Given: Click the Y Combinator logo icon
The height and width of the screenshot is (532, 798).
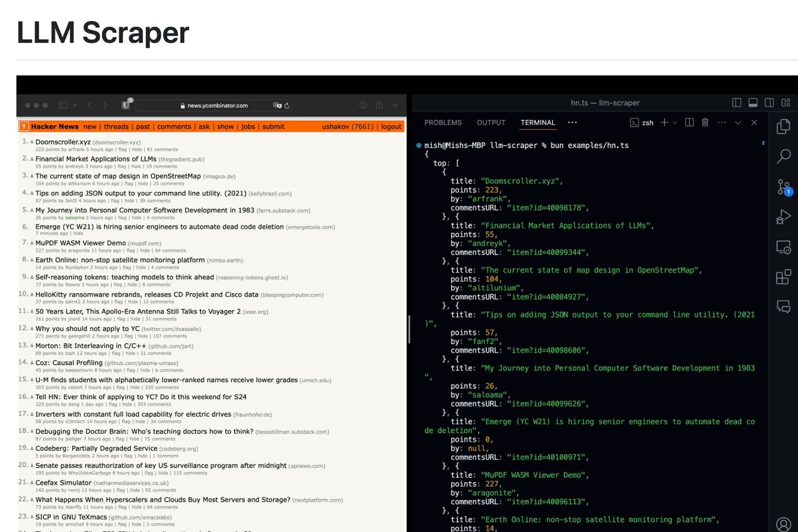Looking at the screenshot, I should point(24,127).
